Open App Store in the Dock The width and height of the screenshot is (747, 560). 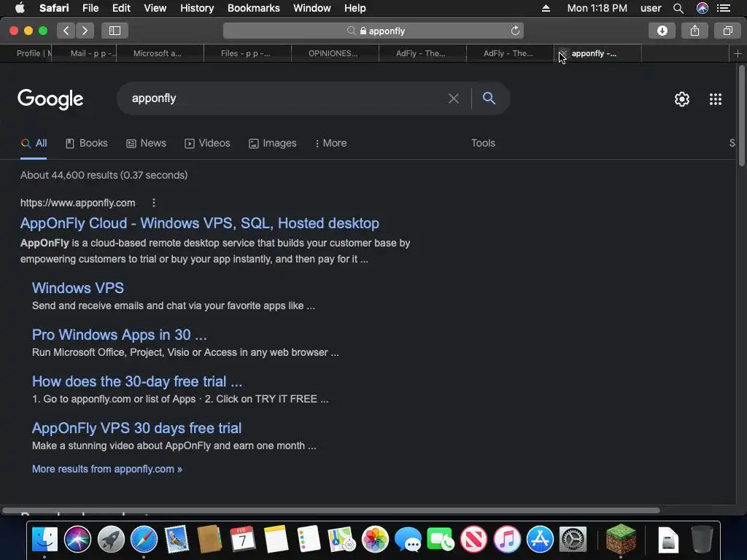coord(540,540)
